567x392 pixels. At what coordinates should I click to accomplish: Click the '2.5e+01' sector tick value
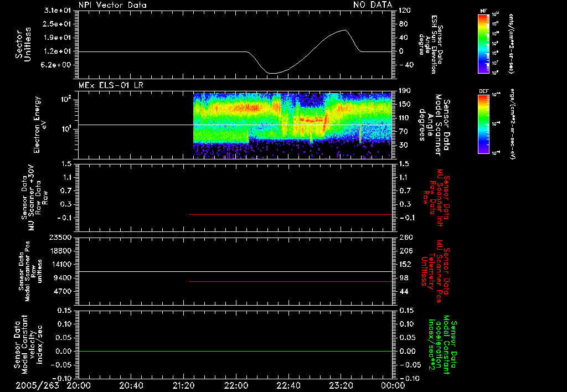tap(58, 24)
